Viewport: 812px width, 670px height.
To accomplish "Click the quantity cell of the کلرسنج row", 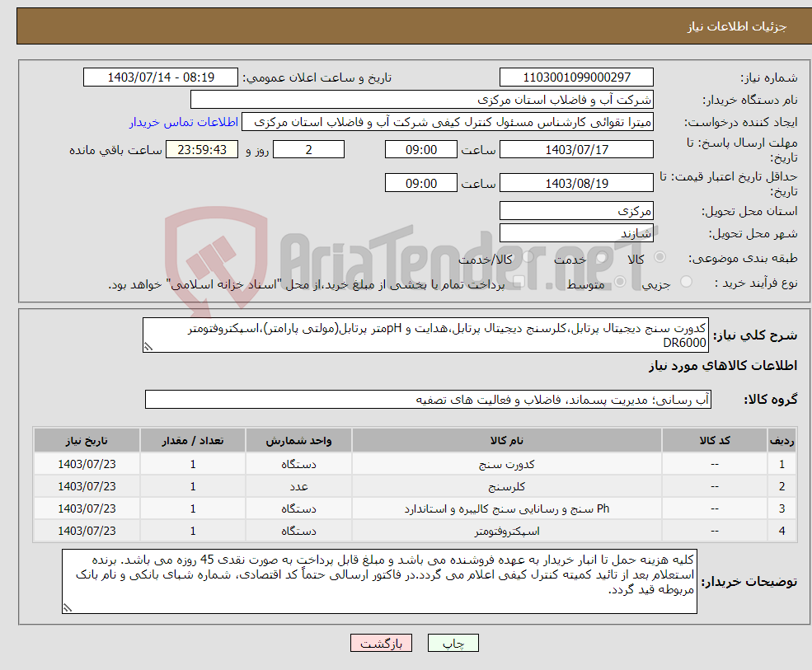I will pyautogui.click(x=193, y=486).
